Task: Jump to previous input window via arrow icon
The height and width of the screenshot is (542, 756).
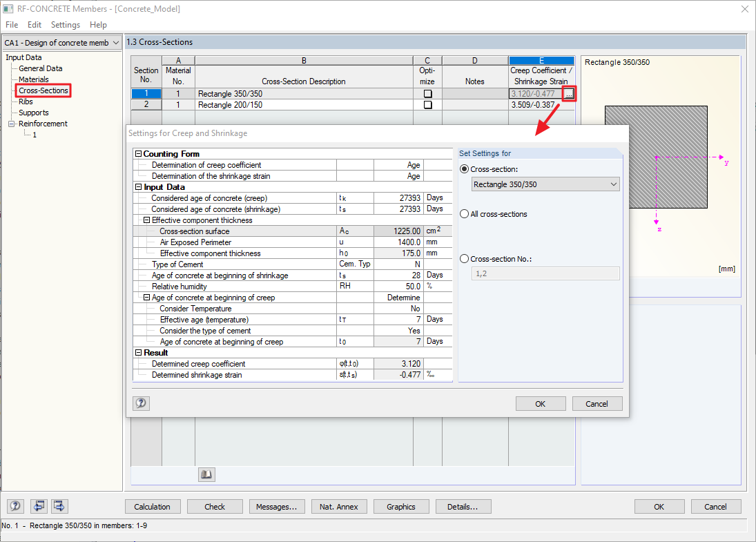Action: (x=38, y=506)
